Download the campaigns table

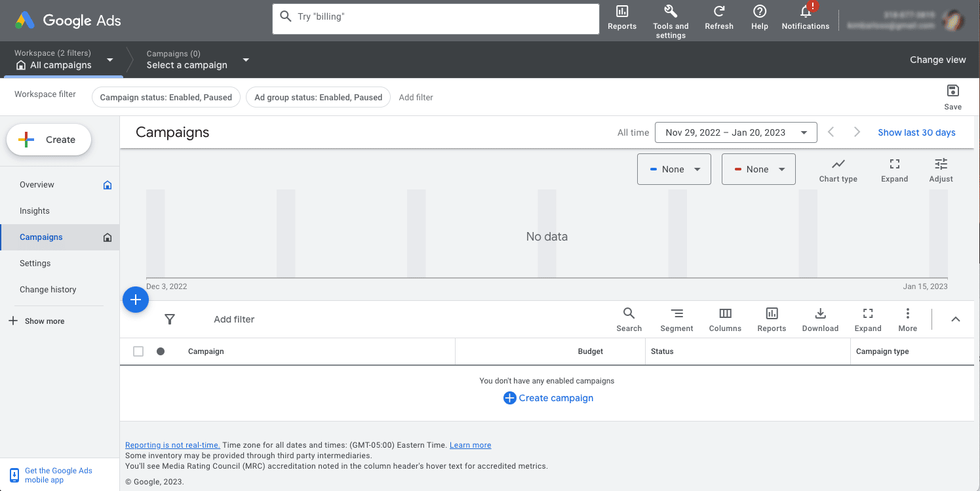(x=820, y=319)
